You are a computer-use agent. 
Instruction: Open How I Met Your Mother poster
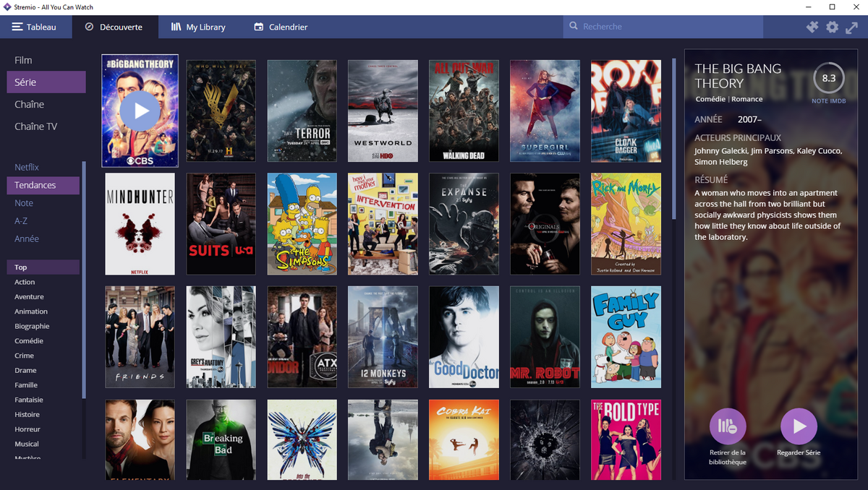(x=383, y=224)
